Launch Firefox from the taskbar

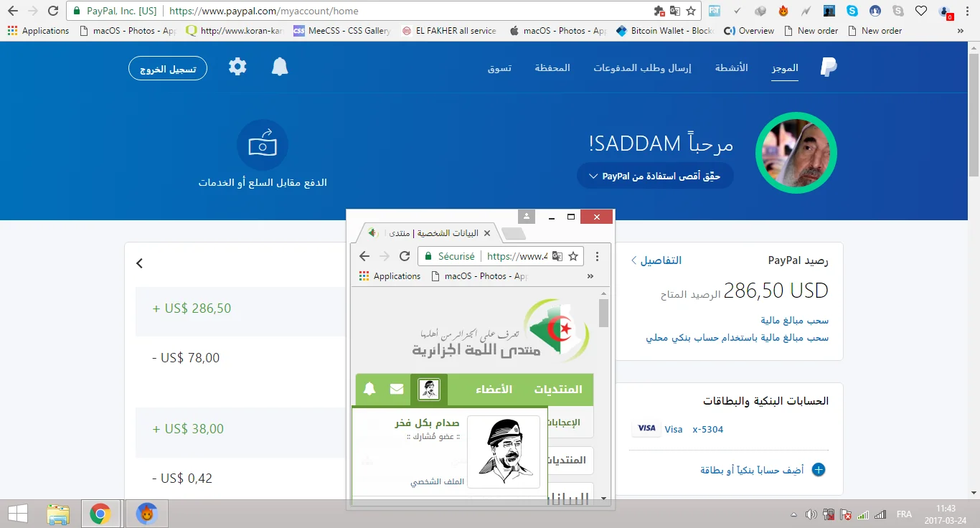(x=146, y=514)
